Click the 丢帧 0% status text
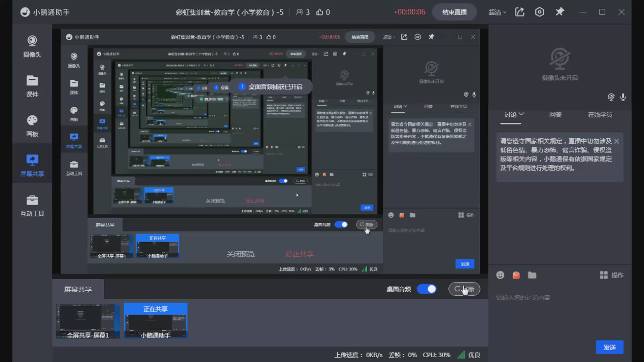The image size is (644, 362). (402, 355)
